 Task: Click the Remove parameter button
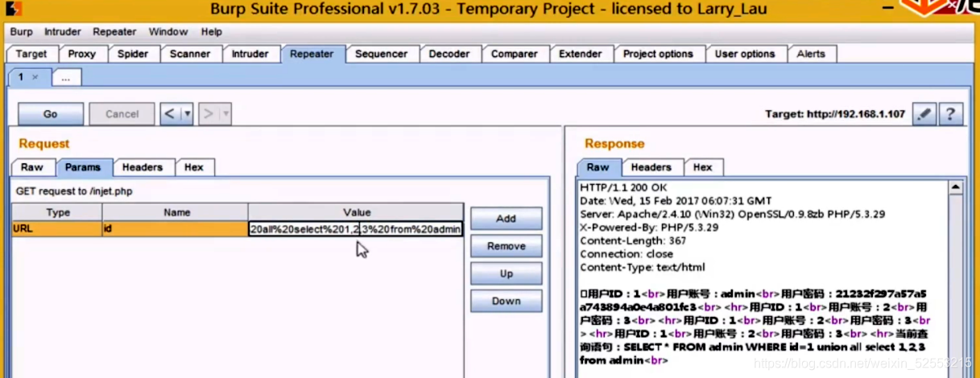tap(506, 246)
